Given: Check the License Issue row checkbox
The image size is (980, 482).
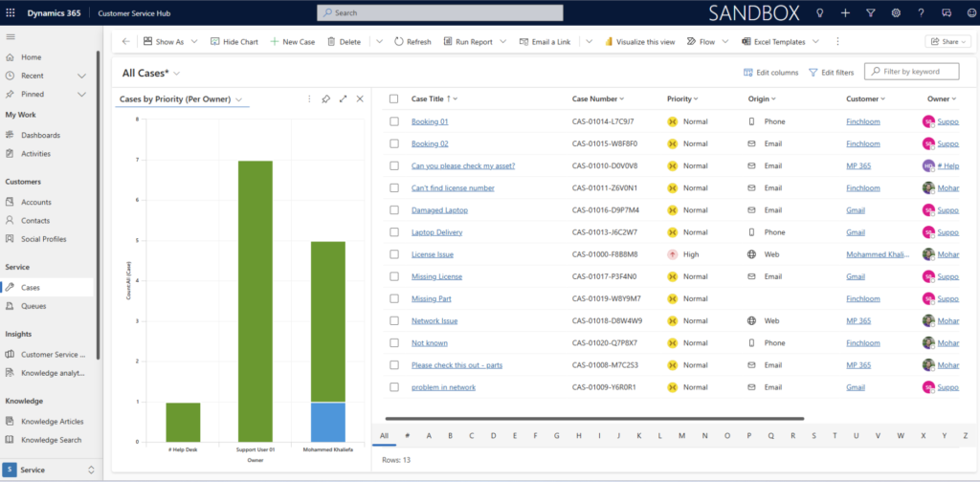Looking at the screenshot, I should tap(394, 254).
